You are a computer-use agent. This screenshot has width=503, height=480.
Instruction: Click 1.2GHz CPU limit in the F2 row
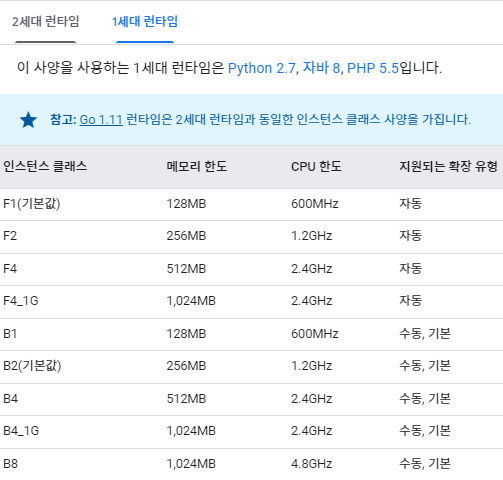pyautogui.click(x=312, y=236)
